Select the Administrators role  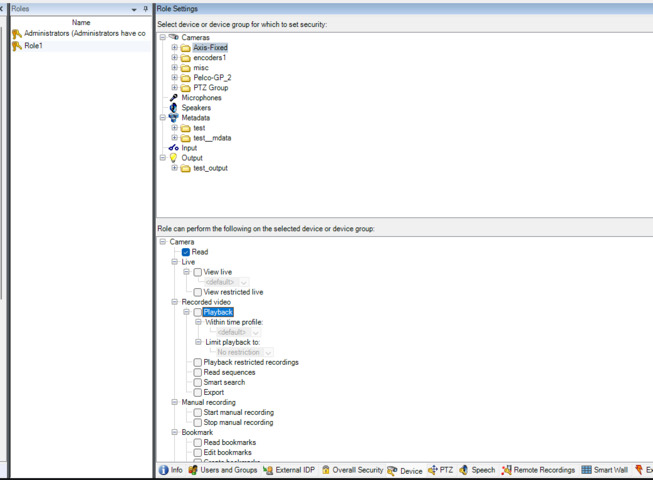click(x=84, y=33)
